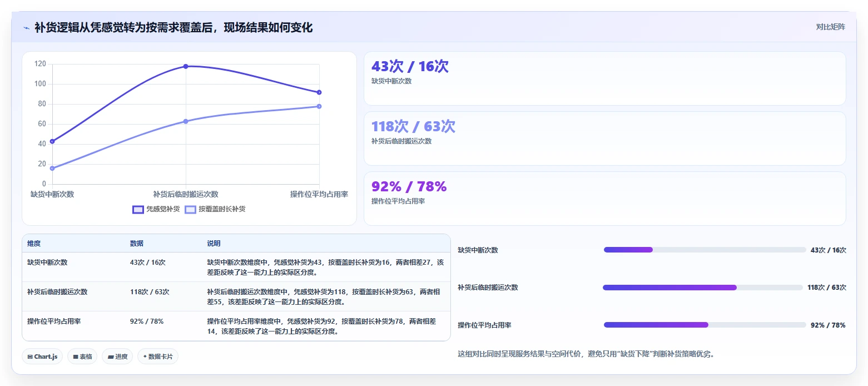Toggle the 凭感觉补货 legend swatch
Screen dimensions: 868x386
[x=138, y=209]
